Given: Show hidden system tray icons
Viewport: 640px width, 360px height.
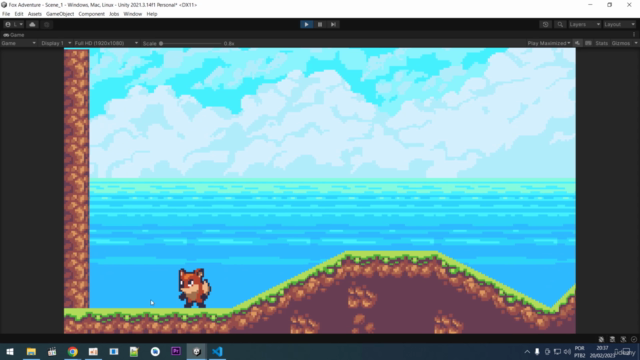Looking at the screenshot, I should pos(527,352).
